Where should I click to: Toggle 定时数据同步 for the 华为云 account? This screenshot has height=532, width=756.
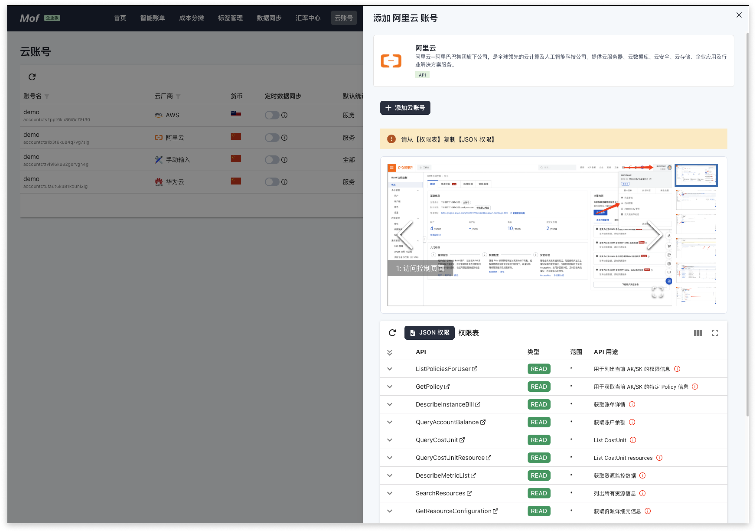click(272, 182)
